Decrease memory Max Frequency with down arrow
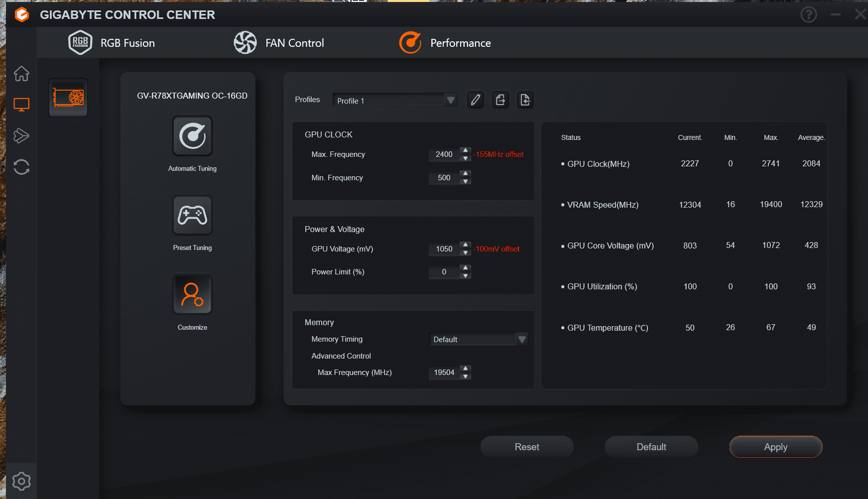 coord(465,376)
